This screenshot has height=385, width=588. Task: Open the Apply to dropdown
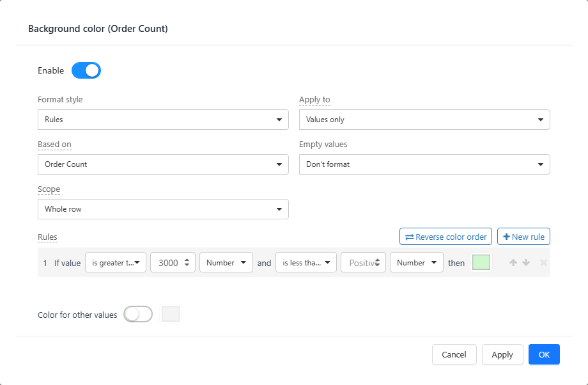424,120
